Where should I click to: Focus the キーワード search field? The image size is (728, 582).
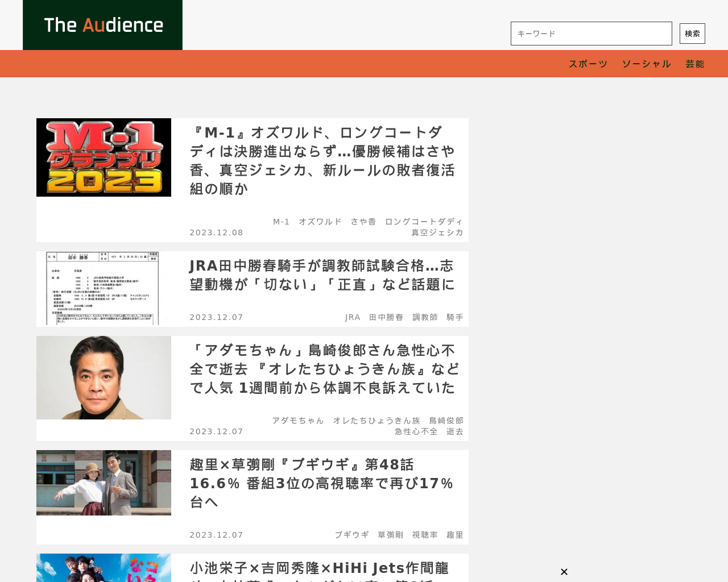(591, 34)
